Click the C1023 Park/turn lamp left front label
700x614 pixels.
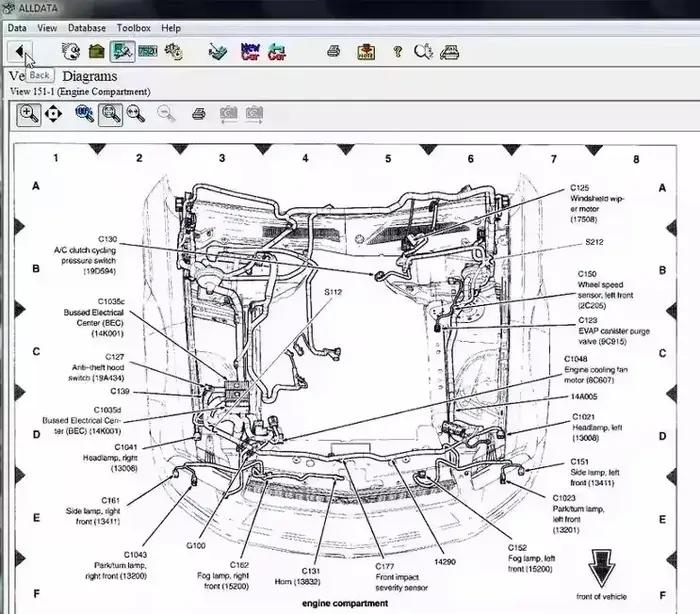click(578, 514)
